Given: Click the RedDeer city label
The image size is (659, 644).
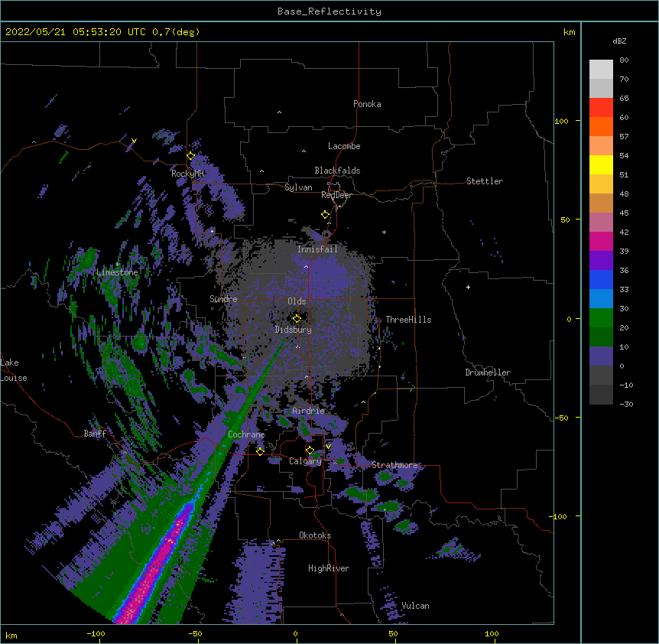Looking at the screenshot, I should click(336, 195).
